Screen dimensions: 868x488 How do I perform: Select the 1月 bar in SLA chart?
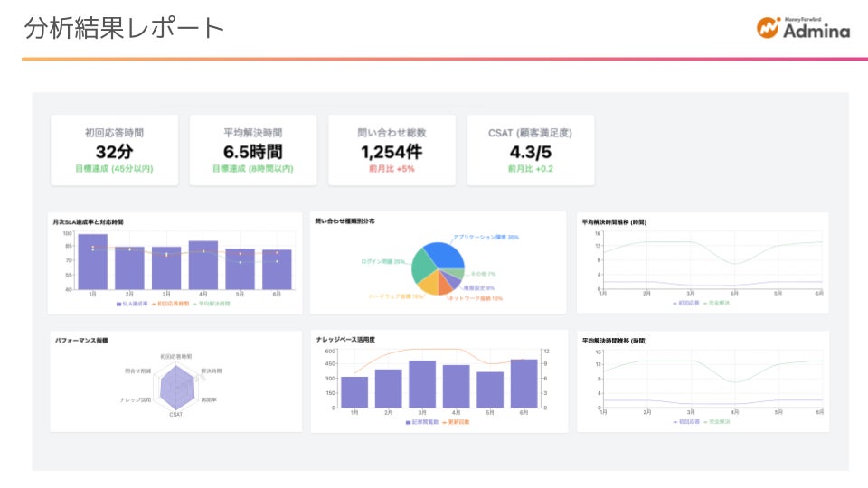pos(93,262)
